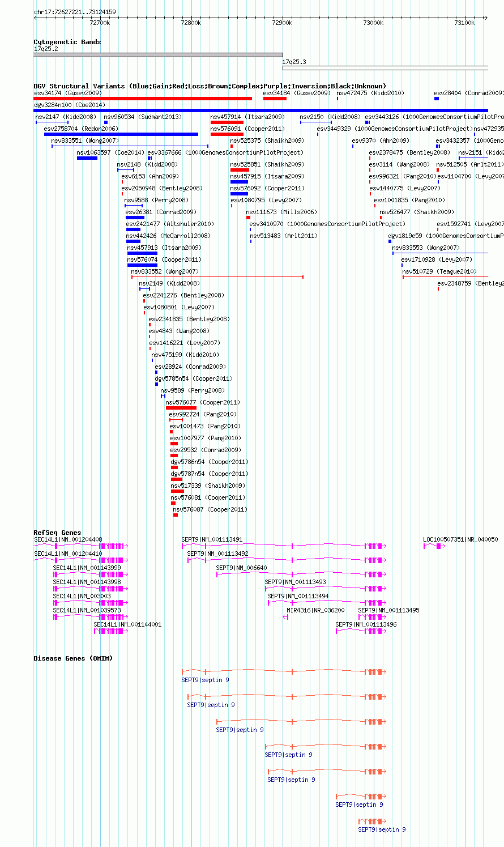Click the 73000k ruler tick label

pyautogui.click(x=373, y=23)
